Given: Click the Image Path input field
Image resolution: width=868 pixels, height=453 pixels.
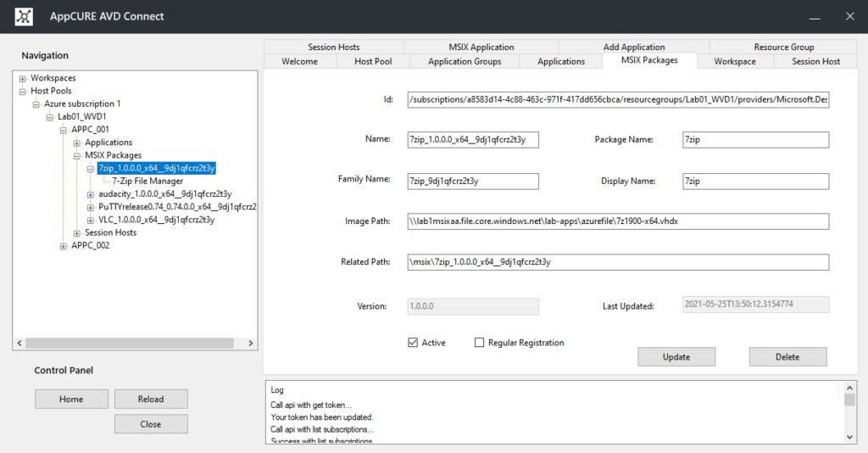Looking at the screenshot, I should tap(618, 221).
